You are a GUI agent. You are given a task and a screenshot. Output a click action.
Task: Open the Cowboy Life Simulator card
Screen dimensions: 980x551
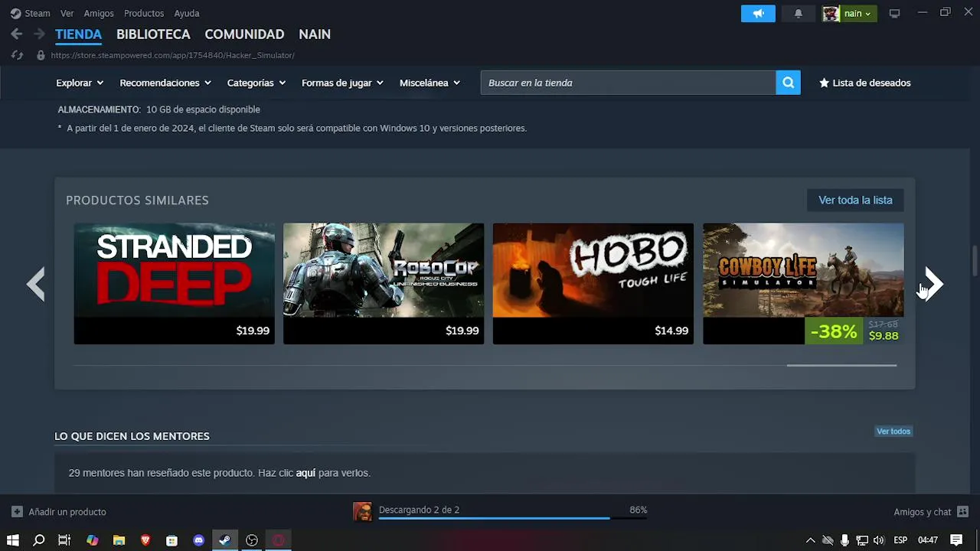[x=803, y=283]
